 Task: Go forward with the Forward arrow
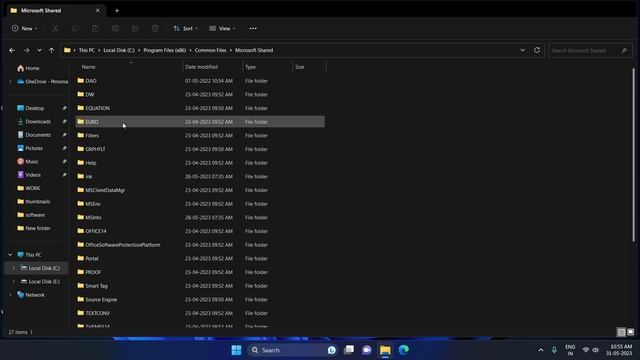point(27,50)
